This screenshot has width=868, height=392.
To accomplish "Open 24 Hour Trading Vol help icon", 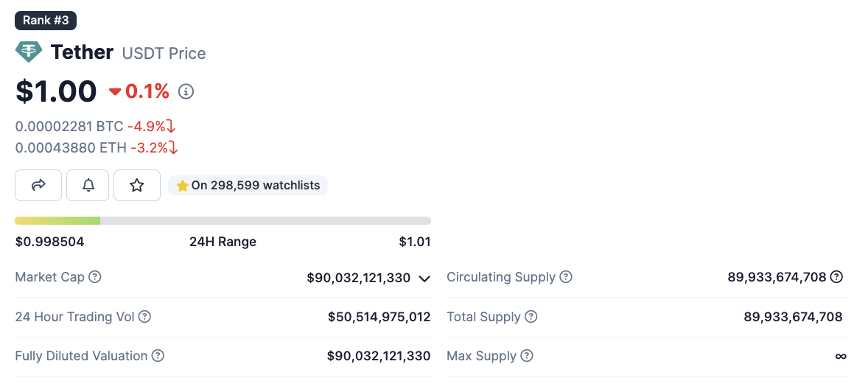I will pyautogui.click(x=144, y=317).
